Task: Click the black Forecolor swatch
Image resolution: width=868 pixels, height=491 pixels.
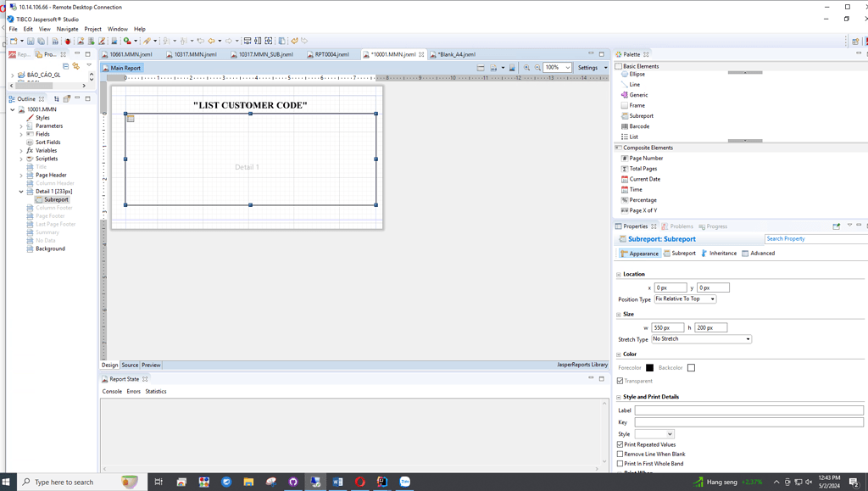Action: point(649,367)
